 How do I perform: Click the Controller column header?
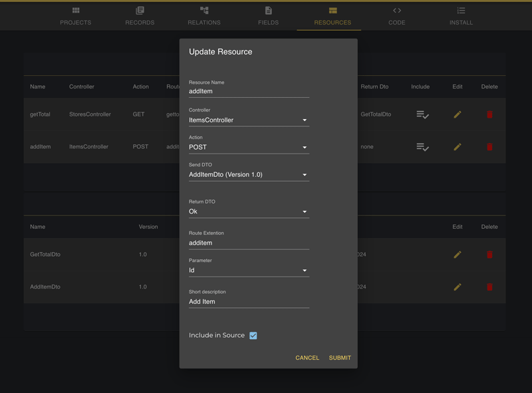click(x=81, y=86)
